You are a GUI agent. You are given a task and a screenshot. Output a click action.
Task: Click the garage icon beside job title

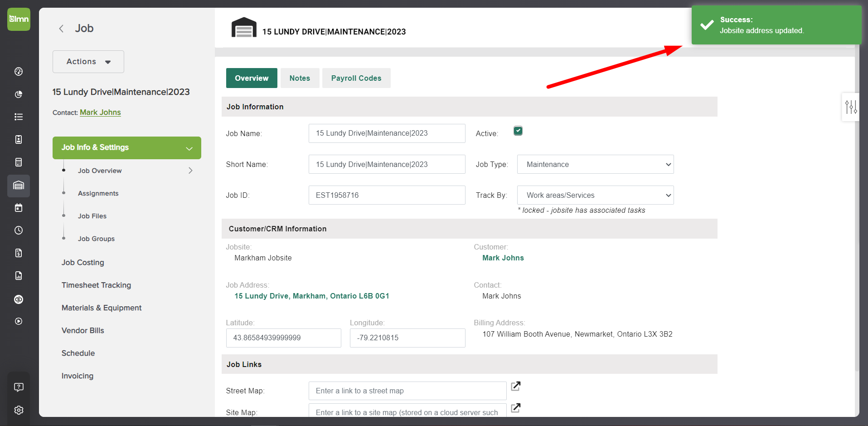[x=244, y=27]
